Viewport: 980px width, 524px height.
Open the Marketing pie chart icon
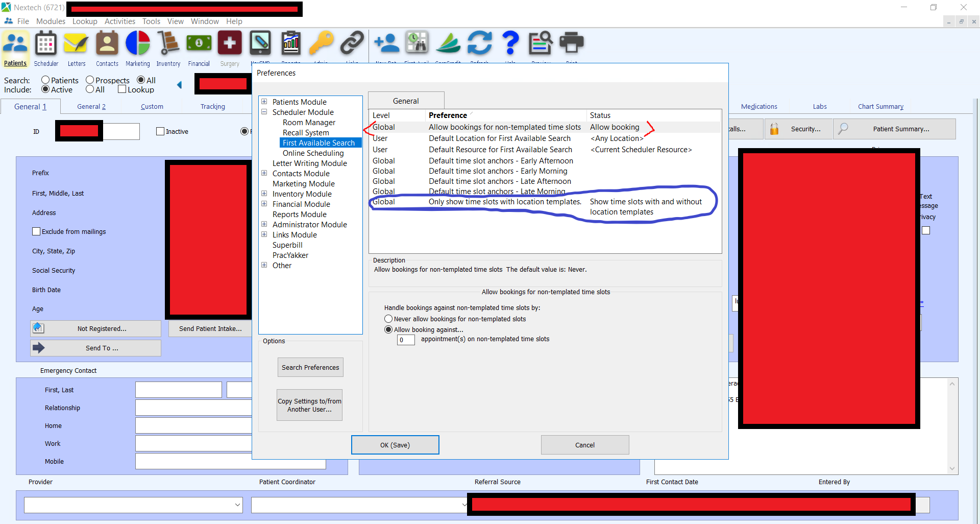coord(138,44)
